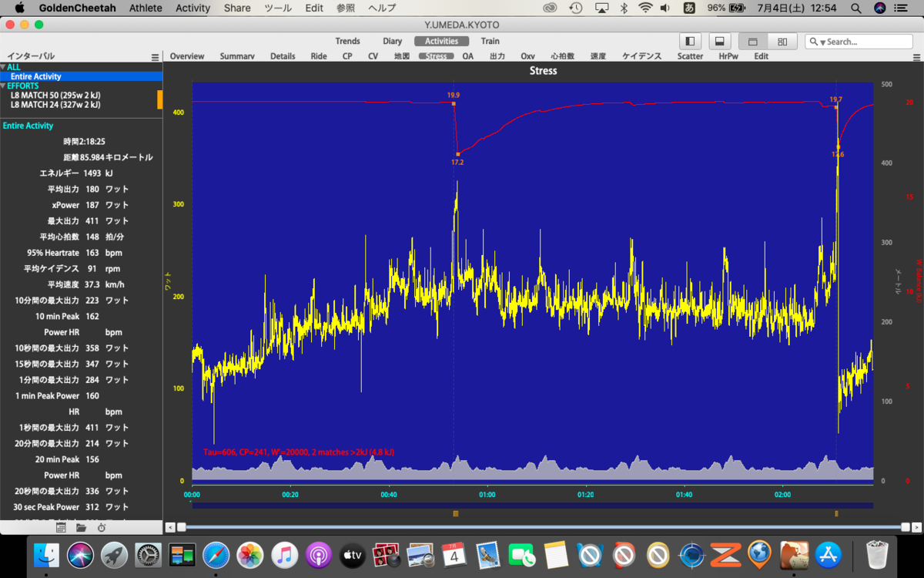Open the ツール tools menu
This screenshot has height=578, width=924.
278,8
